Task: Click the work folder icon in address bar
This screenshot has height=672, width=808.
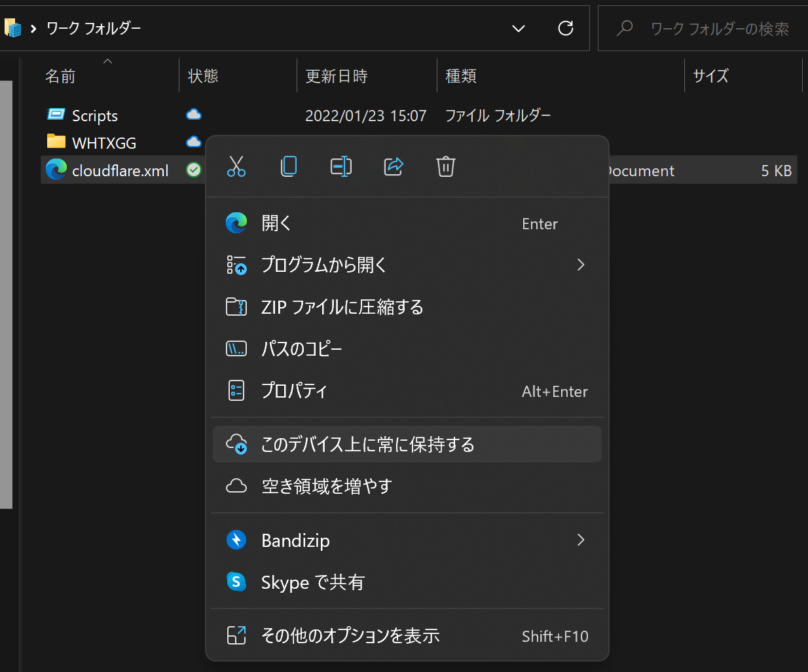Action: tap(12, 28)
